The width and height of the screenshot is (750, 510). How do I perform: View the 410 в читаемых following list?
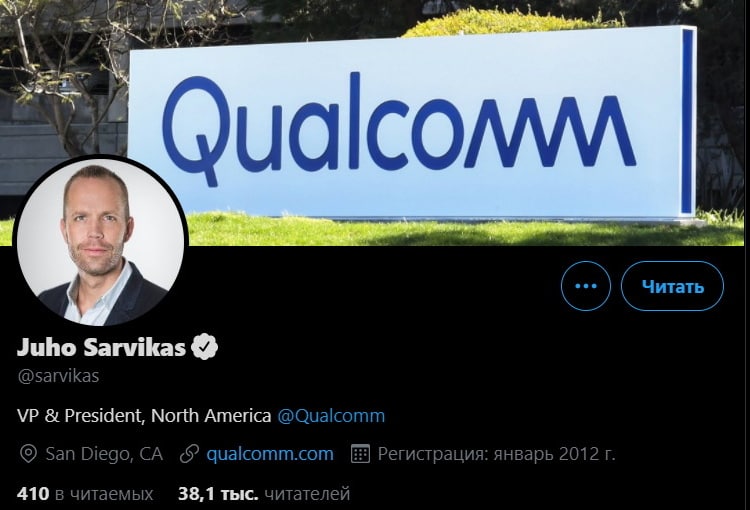[x=85, y=493]
